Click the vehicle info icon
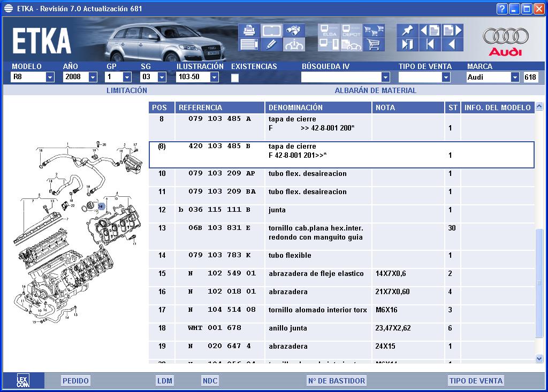 pyautogui.click(x=294, y=44)
